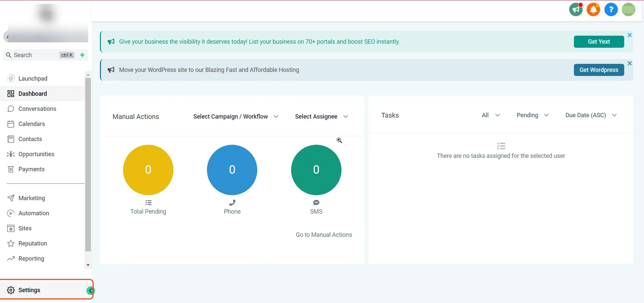This screenshot has height=303, width=644.
Task: Click the yellow Total Pending circle
Action: 148,170
